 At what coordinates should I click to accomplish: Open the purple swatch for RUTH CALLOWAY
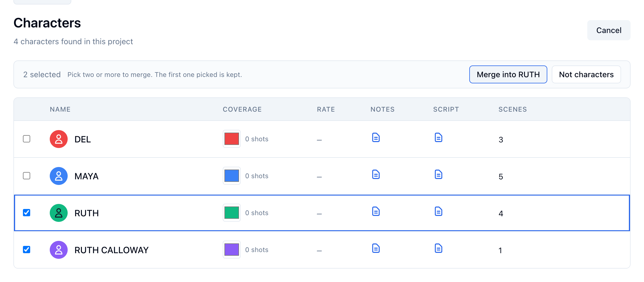coord(232,250)
